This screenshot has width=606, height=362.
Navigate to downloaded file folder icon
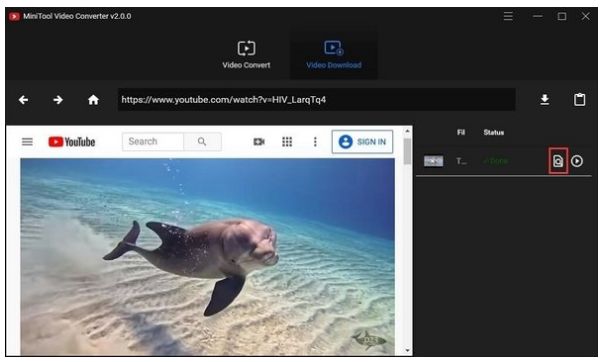pyautogui.click(x=558, y=161)
